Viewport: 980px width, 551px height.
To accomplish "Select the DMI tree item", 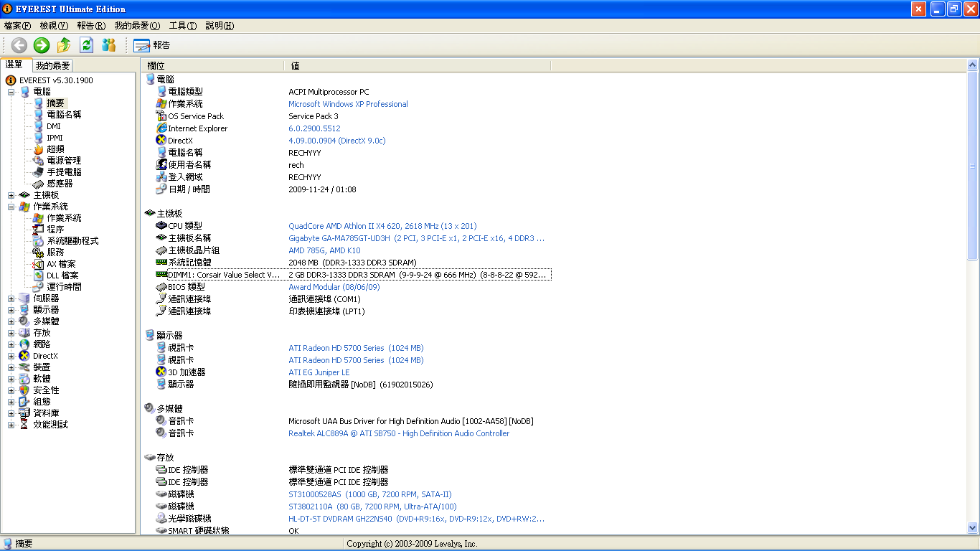I will coord(54,126).
